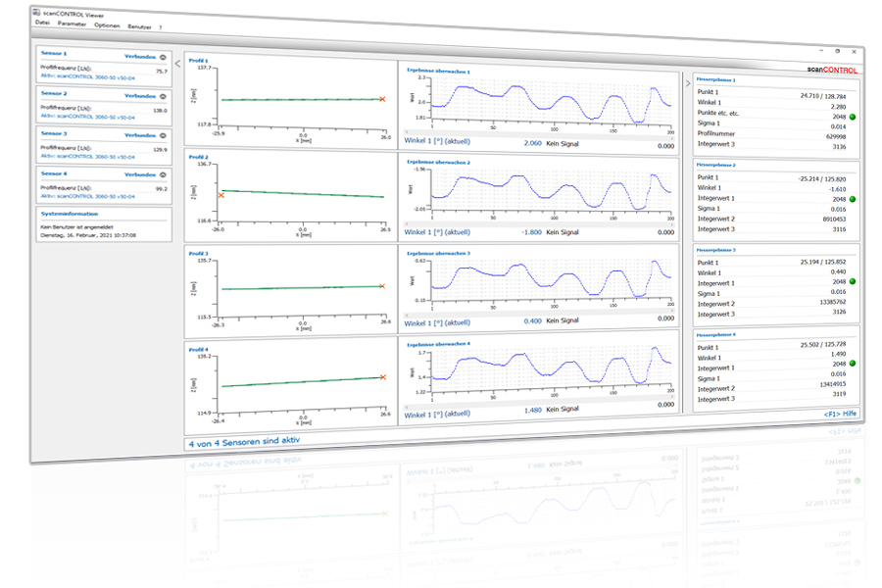The height and width of the screenshot is (588, 882).
Task: Click the green status LED in Messergebnisse 2
Action: point(854,198)
